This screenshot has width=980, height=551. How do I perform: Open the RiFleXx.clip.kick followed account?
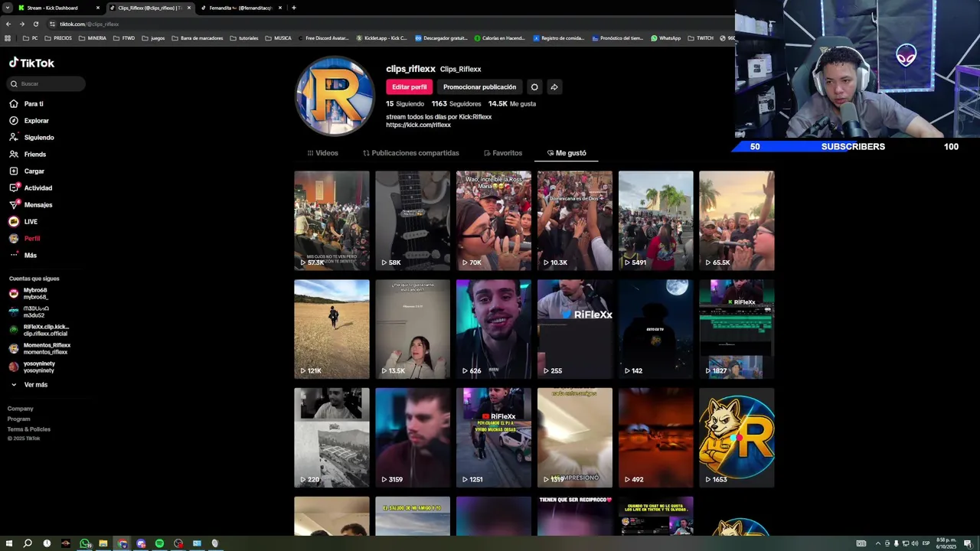(x=40, y=330)
